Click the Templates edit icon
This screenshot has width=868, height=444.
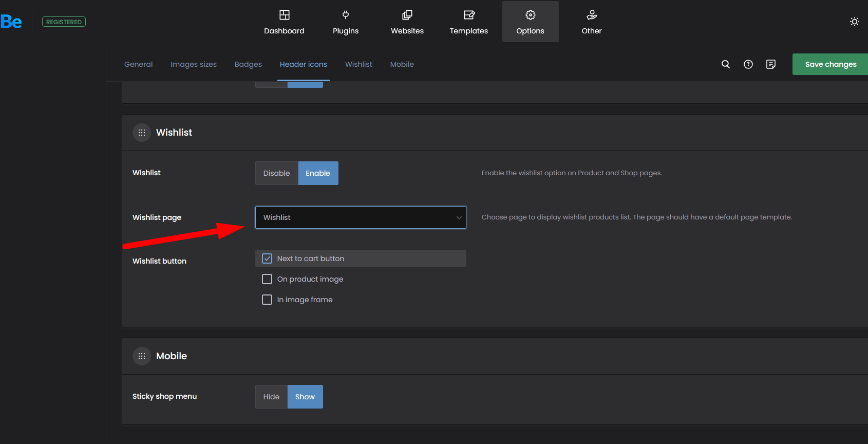(x=469, y=15)
